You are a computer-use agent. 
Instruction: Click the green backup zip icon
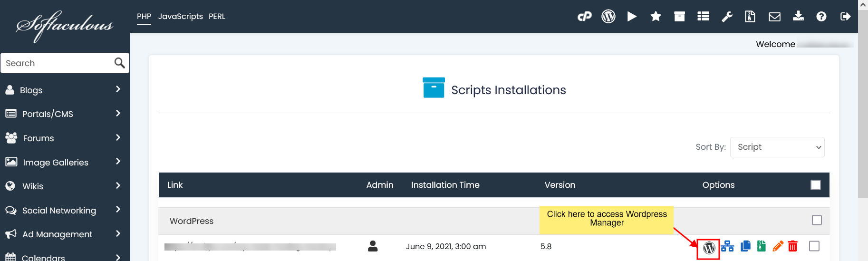(762, 246)
